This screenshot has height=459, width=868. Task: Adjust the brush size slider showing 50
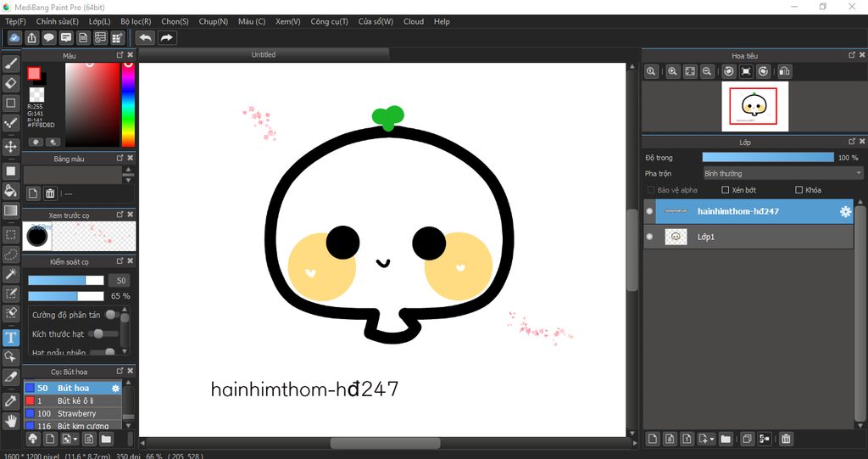66,281
